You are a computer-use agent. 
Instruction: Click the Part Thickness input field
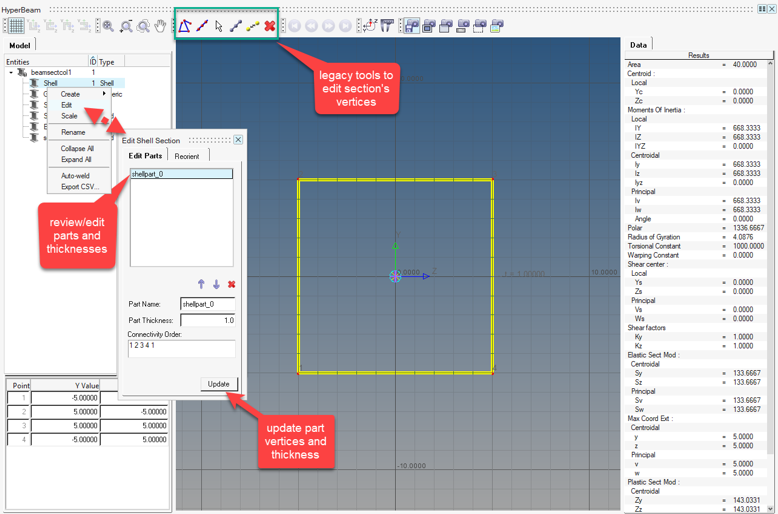(207, 320)
